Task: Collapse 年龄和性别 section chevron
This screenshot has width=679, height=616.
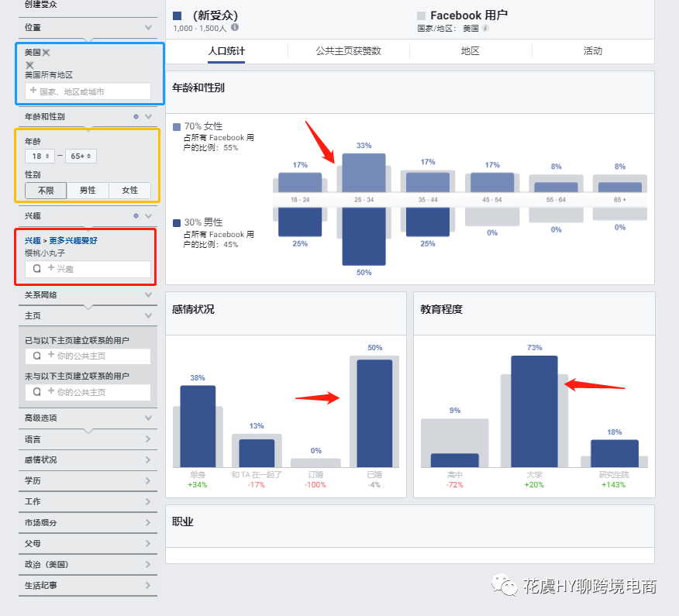Action: [149, 116]
